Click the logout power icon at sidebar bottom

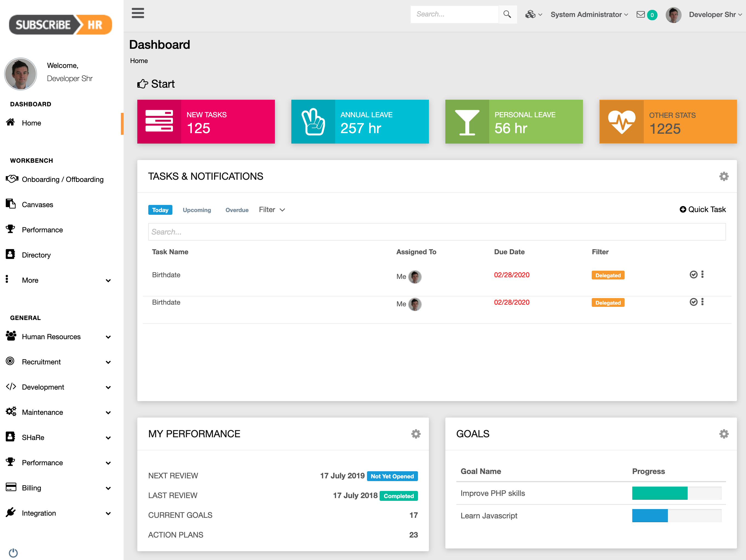tap(13, 552)
